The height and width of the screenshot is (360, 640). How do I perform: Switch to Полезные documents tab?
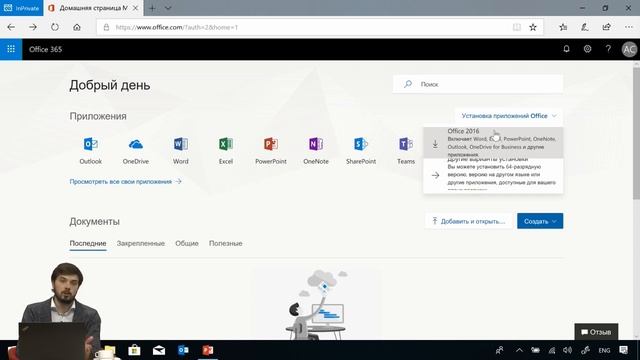(x=226, y=243)
